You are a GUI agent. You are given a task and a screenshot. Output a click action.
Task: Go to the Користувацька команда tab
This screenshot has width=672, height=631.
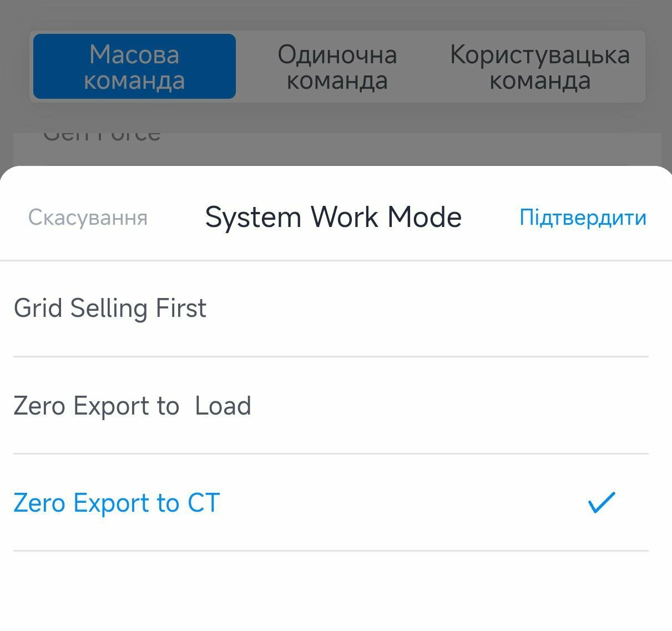539,67
